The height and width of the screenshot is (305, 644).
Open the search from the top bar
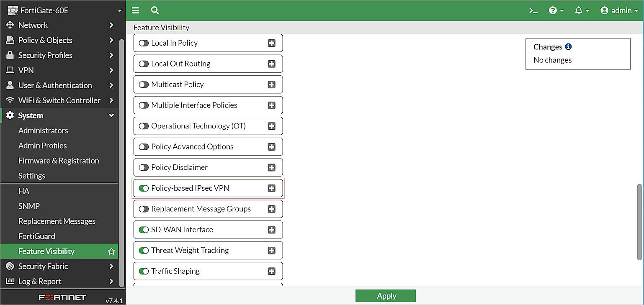point(155,10)
